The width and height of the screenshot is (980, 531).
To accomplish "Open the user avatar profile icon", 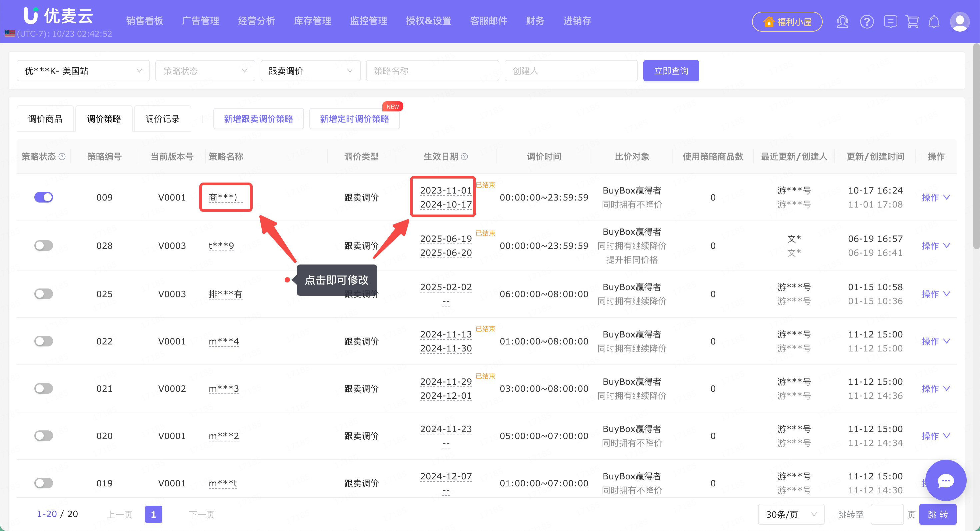I will click(959, 22).
